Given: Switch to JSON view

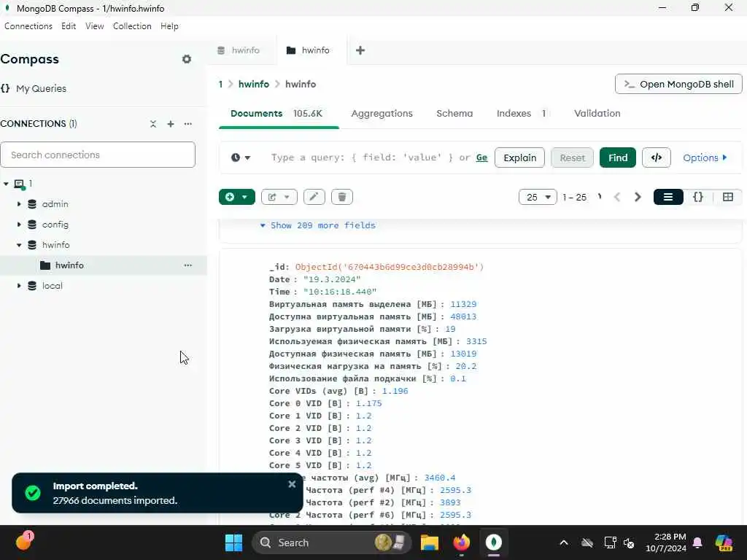Looking at the screenshot, I should coord(698,197).
